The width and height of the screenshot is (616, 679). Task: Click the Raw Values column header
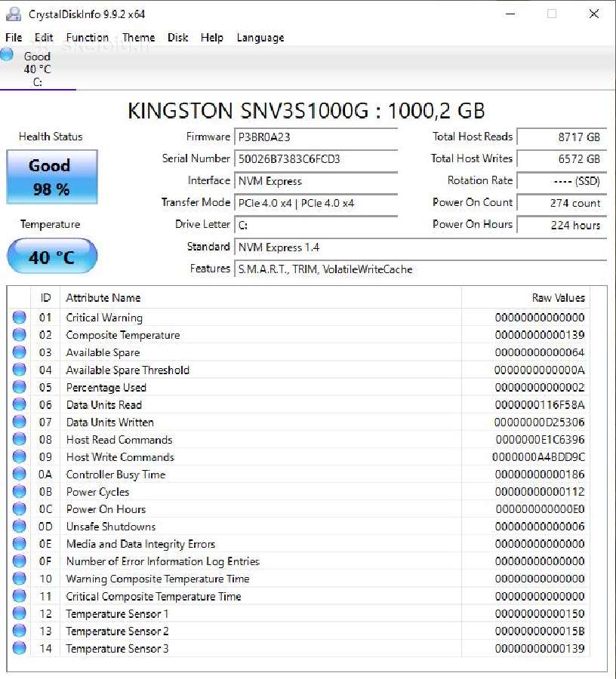pos(525,297)
